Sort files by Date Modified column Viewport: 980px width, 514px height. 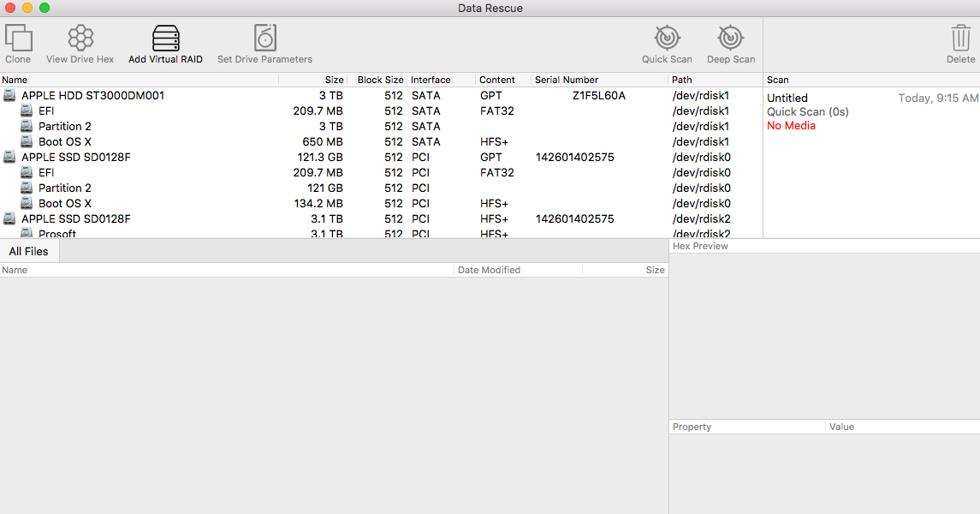489,270
